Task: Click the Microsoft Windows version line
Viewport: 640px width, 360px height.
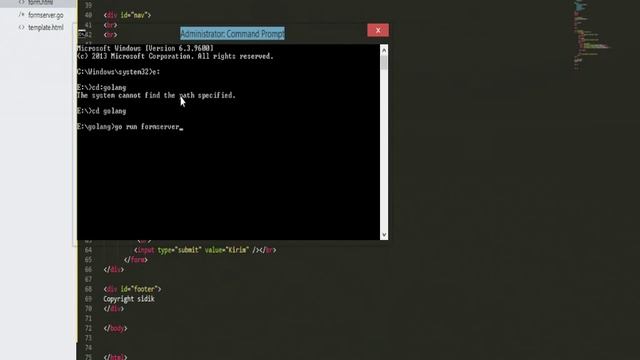Action: pos(145,48)
